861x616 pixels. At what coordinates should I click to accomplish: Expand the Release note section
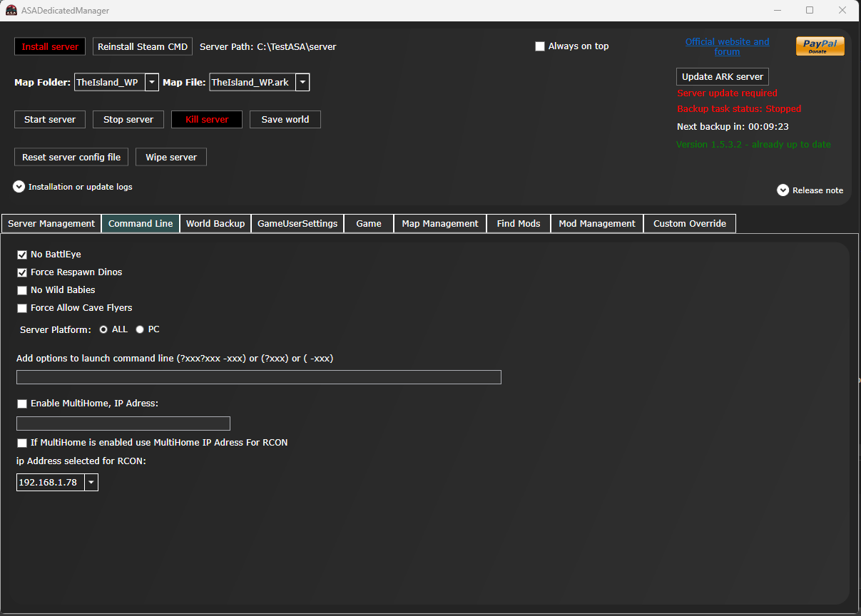[783, 190]
